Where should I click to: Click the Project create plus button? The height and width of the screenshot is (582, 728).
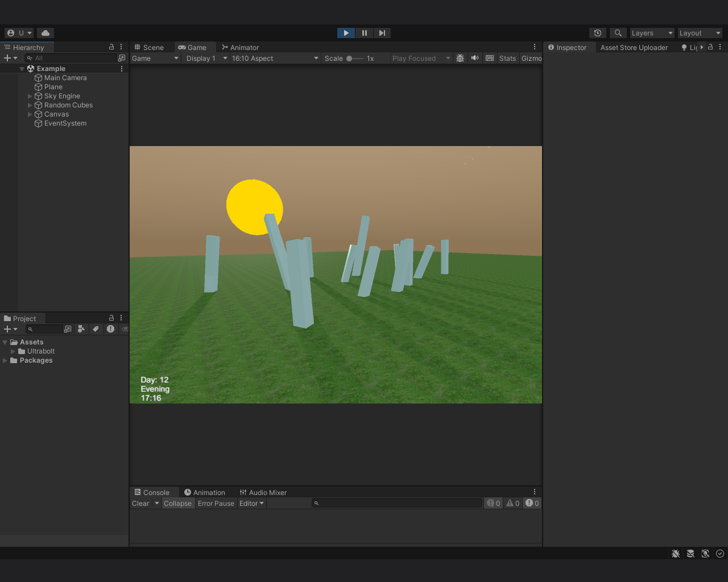pyautogui.click(x=10, y=329)
